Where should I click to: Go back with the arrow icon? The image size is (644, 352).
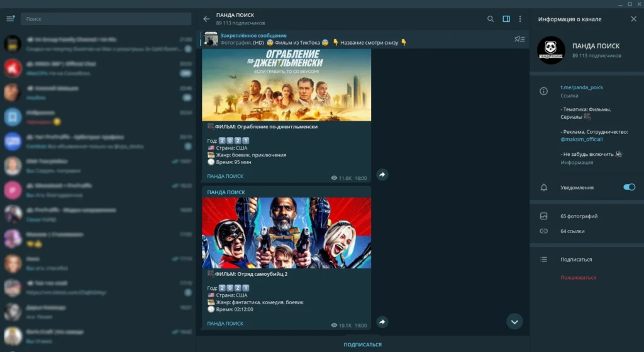coord(206,19)
